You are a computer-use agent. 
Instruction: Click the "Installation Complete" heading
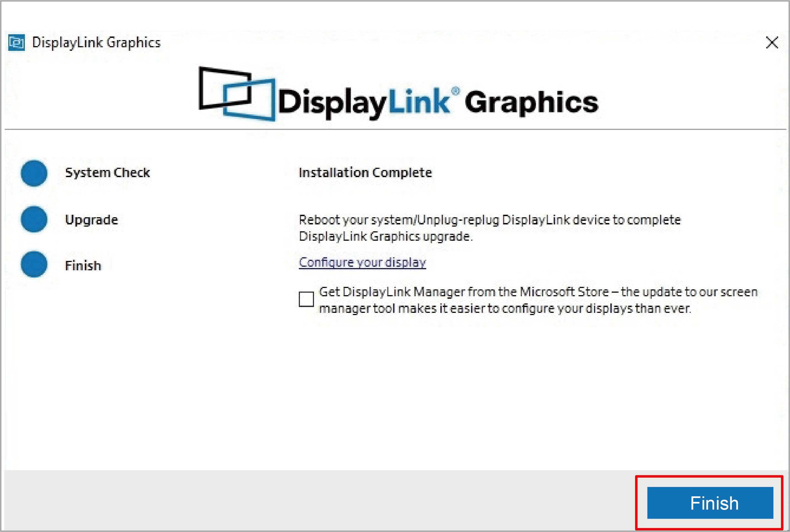click(x=365, y=173)
